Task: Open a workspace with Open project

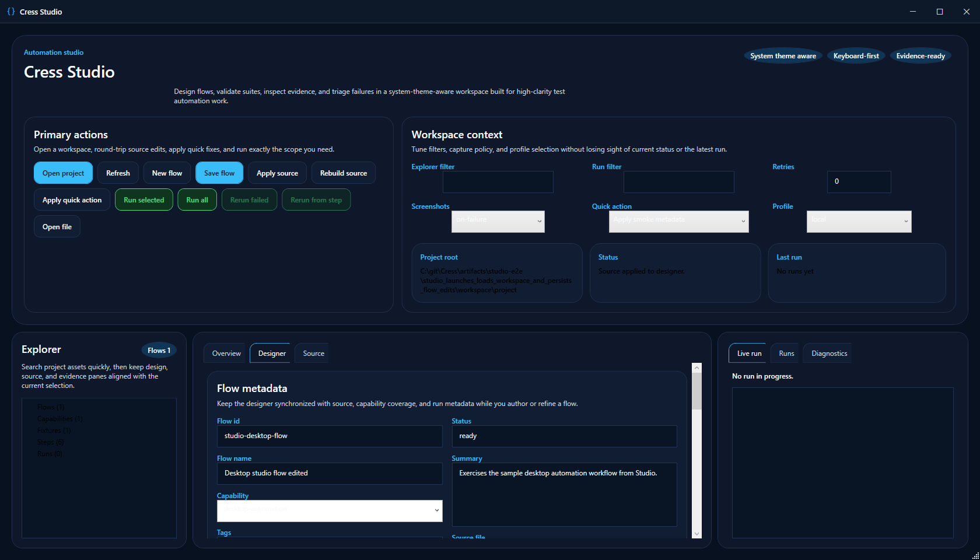Action: point(63,173)
